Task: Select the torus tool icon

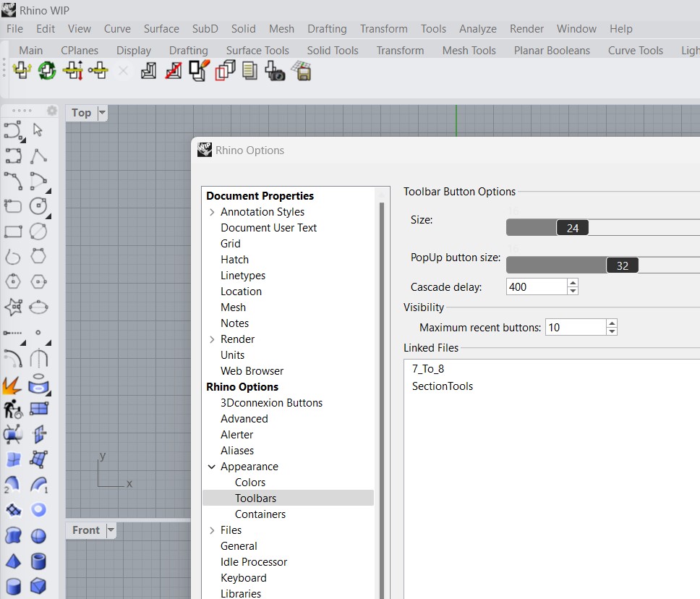Action: [x=38, y=510]
